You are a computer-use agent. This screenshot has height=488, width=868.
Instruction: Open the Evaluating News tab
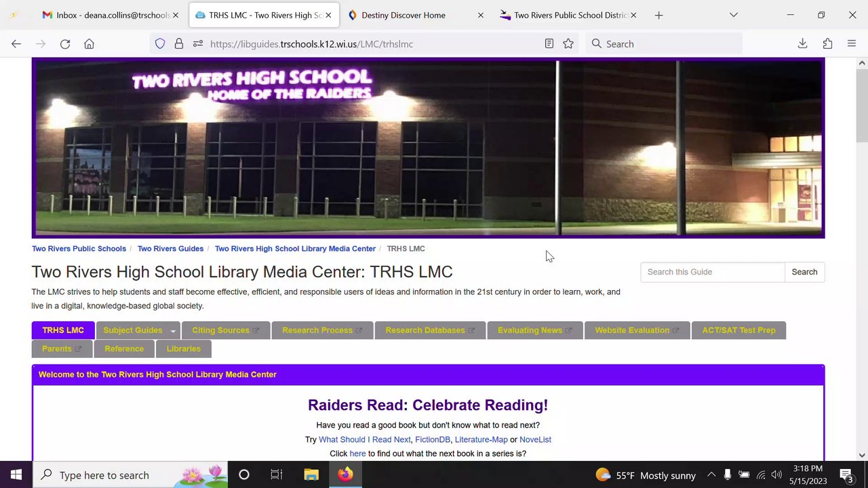(535, 330)
